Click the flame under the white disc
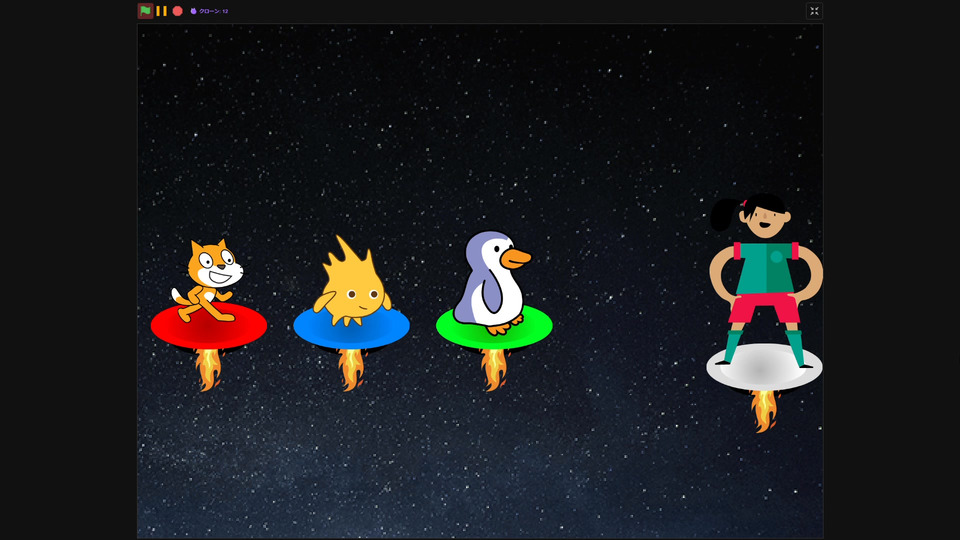 point(764,411)
